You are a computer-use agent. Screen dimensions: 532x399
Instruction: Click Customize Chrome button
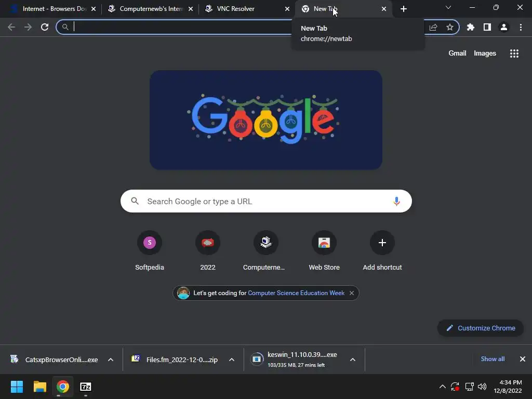point(481,328)
